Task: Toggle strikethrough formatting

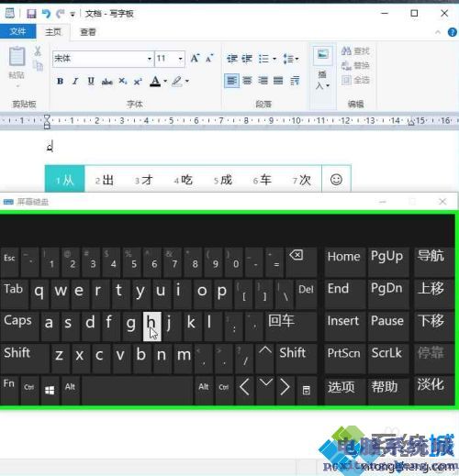Action: pyautogui.click(x=106, y=82)
